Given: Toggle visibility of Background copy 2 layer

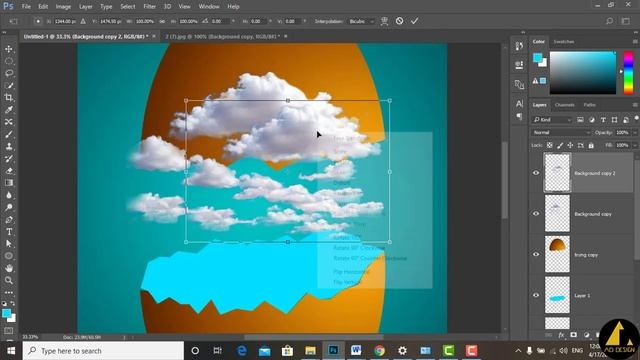Looking at the screenshot, I should (x=536, y=173).
